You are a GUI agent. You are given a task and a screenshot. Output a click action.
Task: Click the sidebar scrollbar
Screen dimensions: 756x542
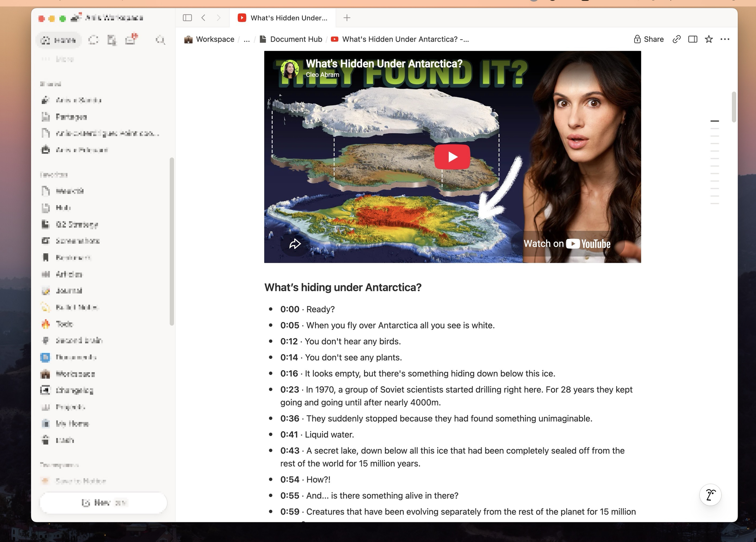172,241
